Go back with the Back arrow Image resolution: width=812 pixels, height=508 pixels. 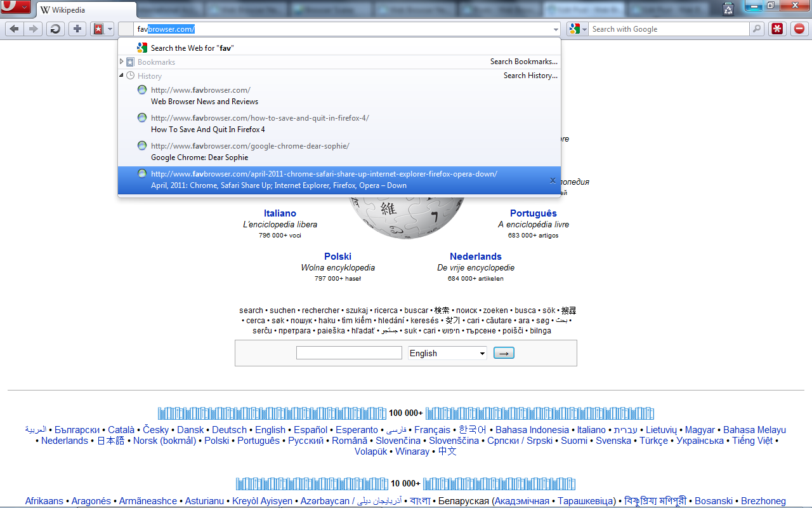pyautogui.click(x=14, y=29)
